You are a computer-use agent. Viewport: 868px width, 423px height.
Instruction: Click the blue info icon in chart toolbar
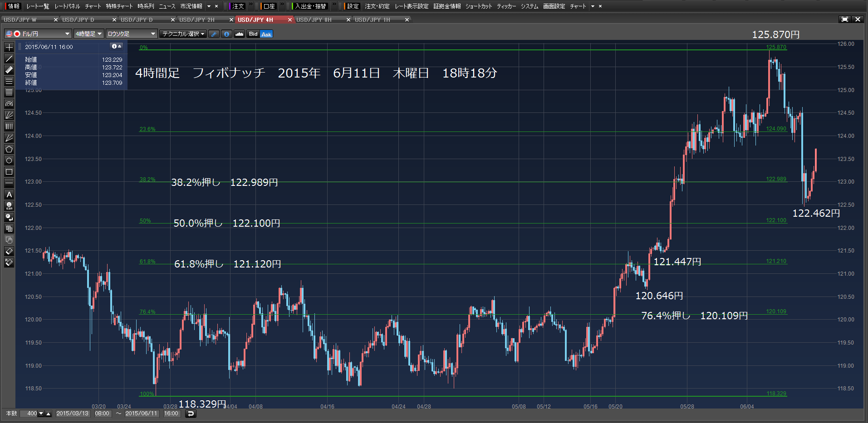(227, 34)
